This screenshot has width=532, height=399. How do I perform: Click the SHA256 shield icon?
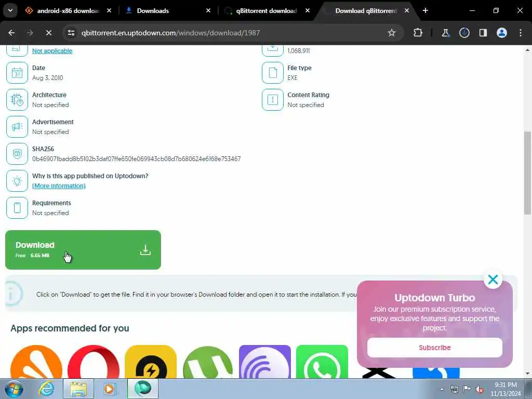coord(17,154)
